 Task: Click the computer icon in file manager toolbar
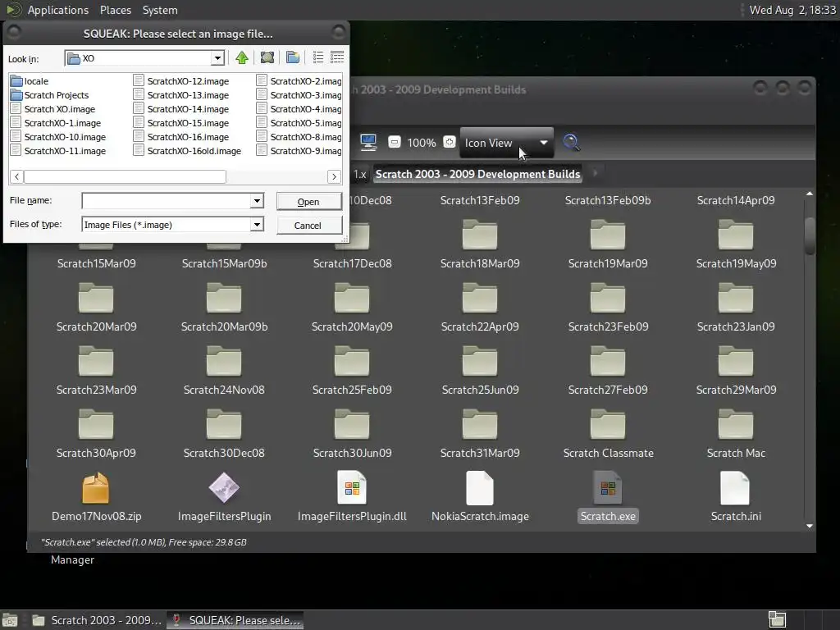click(x=368, y=143)
